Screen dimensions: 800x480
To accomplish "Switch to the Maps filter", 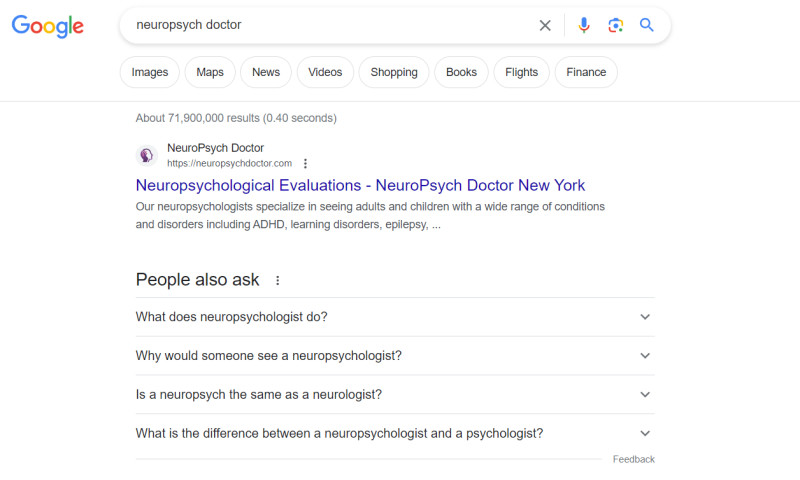I will click(x=210, y=72).
